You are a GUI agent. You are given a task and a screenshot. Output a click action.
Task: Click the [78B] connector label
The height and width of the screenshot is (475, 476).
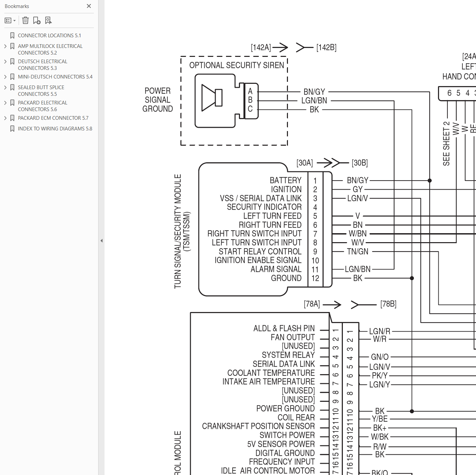pyautogui.click(x=388, y=304)
